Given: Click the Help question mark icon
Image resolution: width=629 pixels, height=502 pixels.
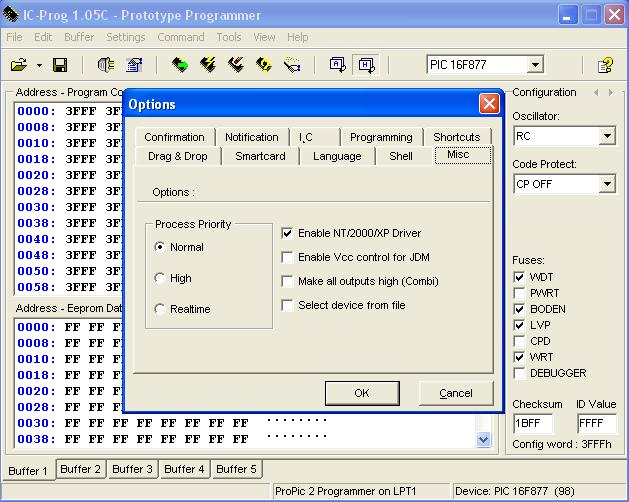Looking at the screenshot, I should 605,65.
